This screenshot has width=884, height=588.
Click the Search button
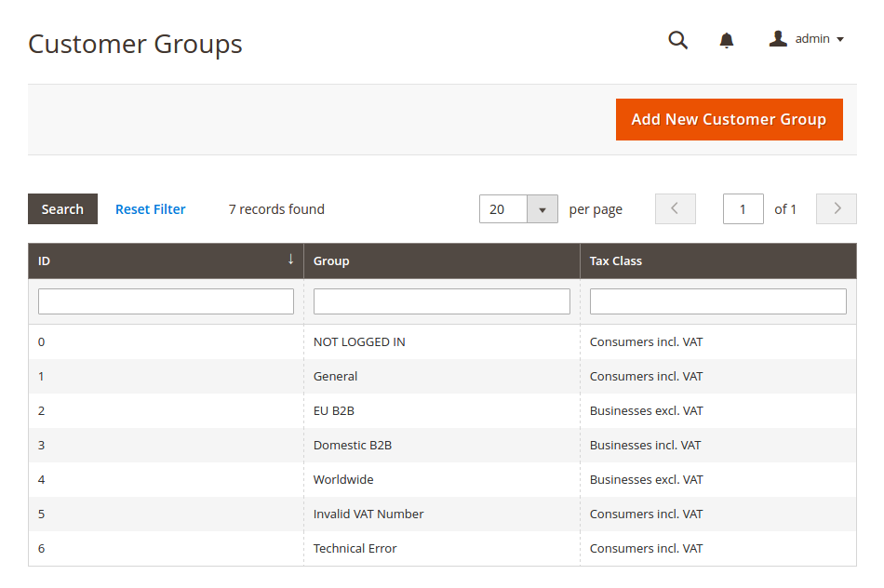62,209
